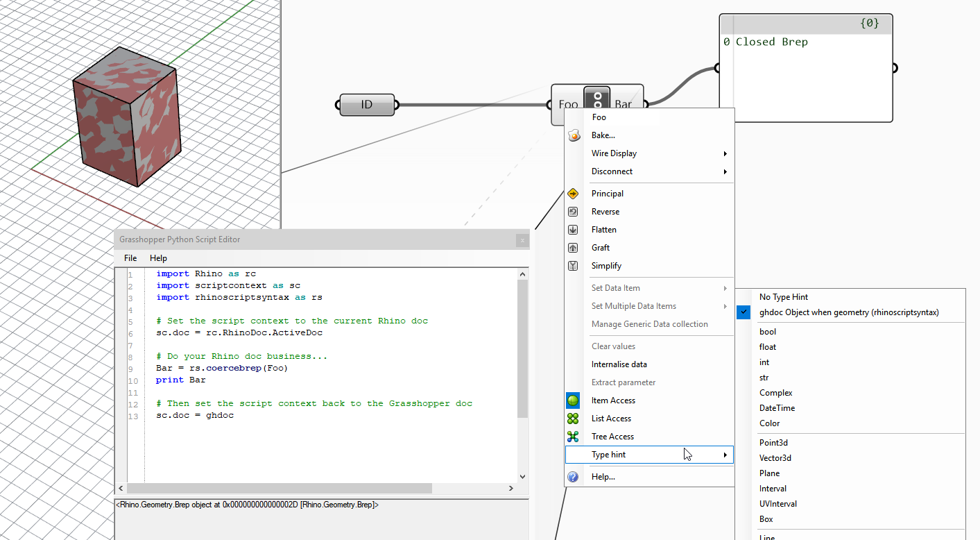Select the Principal parameter icon
The width and height of the screenshot is (980, 540).
573,193
